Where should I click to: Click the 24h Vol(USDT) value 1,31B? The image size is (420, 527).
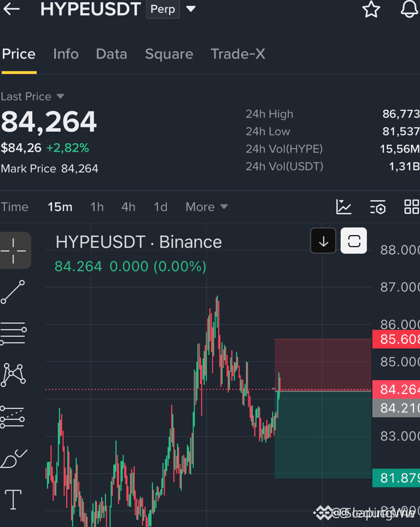[404, 166]
